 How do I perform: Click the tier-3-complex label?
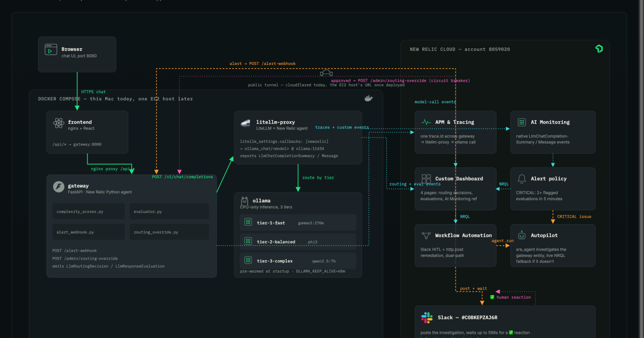[x=275, y=261]
